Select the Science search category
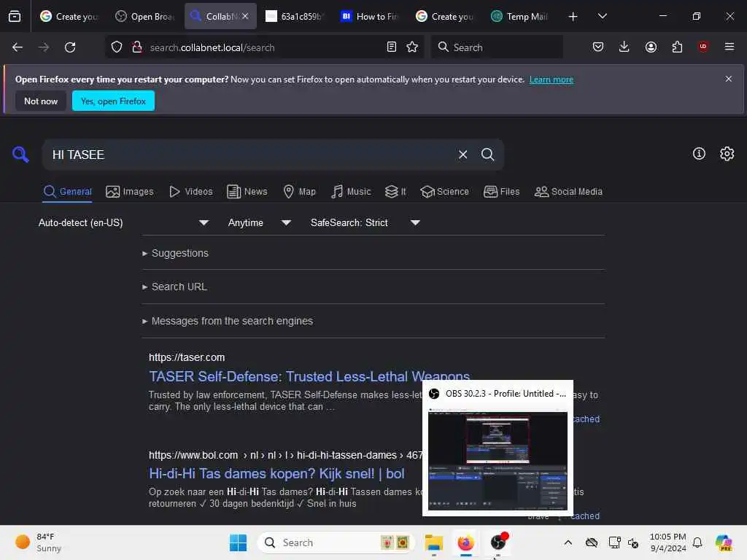The height and width of the screenshot is (560, 747). [x=445, y=192]
